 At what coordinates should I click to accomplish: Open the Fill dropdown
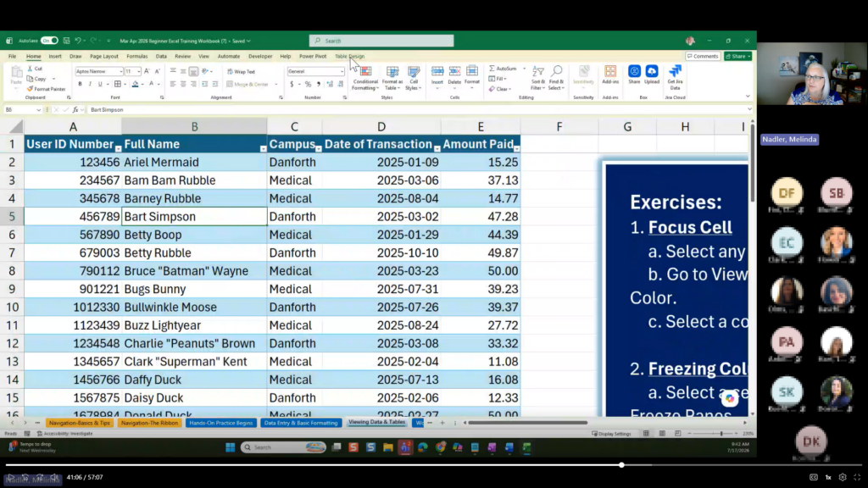498,79
